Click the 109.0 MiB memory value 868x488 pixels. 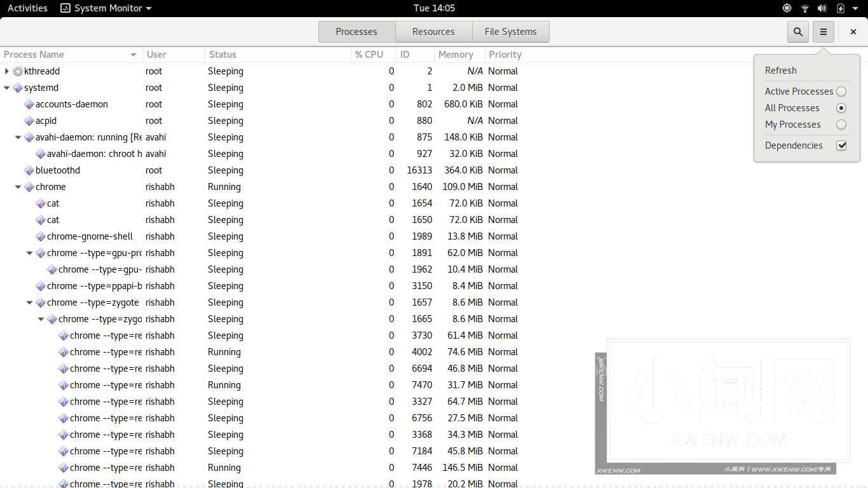(x=463, y=187)
